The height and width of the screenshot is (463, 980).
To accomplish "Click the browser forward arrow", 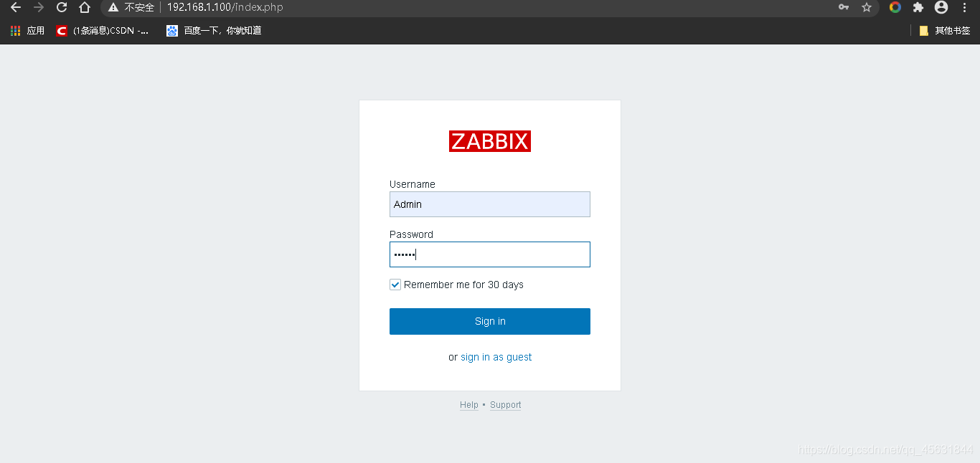I will (39, 7).
